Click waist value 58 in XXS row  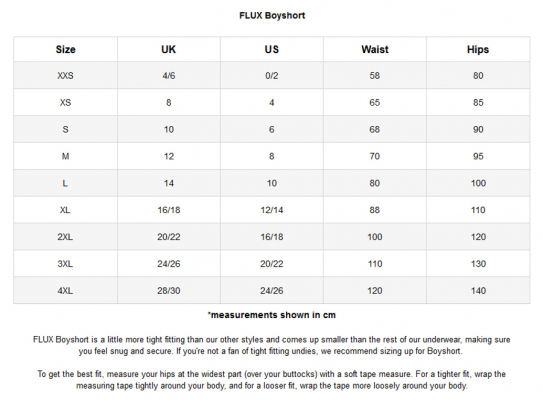pos(375,75)
